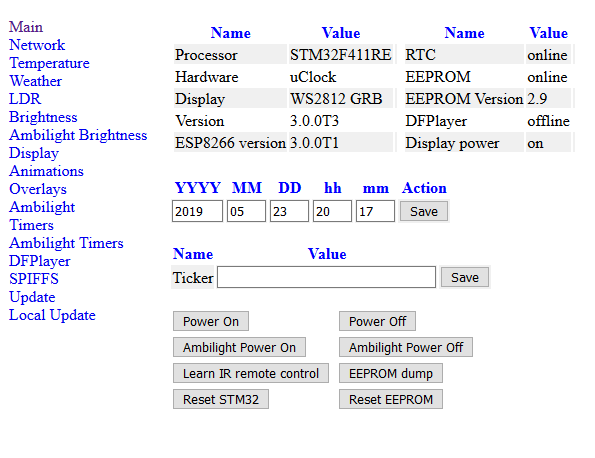Click the Reset EEPROM button
Image resolution: width=595 pixels, height=458 pixels.
(391, 399)
